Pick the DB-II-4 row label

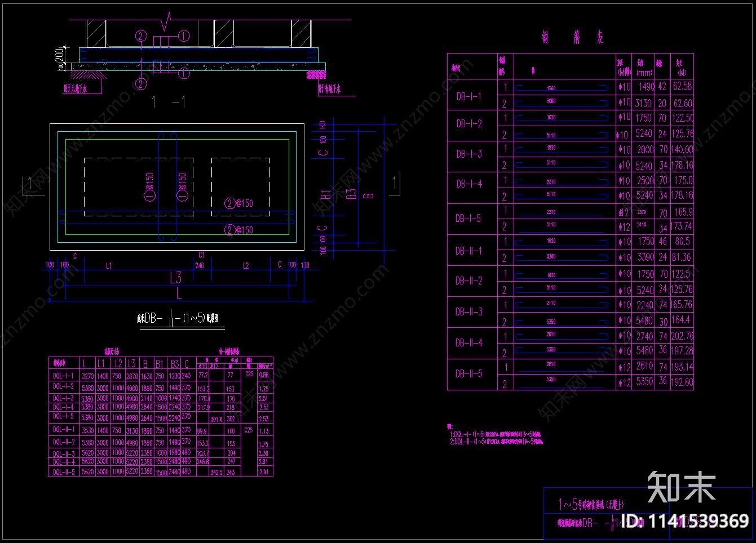469,342
